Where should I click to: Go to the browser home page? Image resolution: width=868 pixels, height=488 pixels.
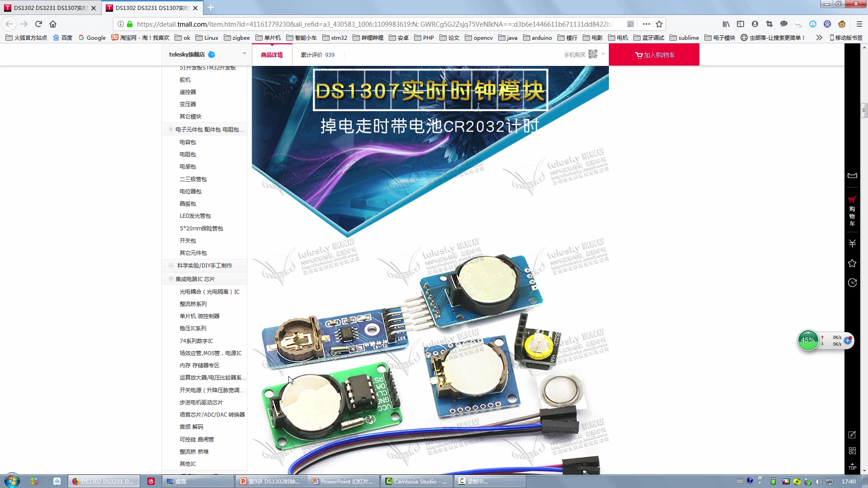pos(53,24)
